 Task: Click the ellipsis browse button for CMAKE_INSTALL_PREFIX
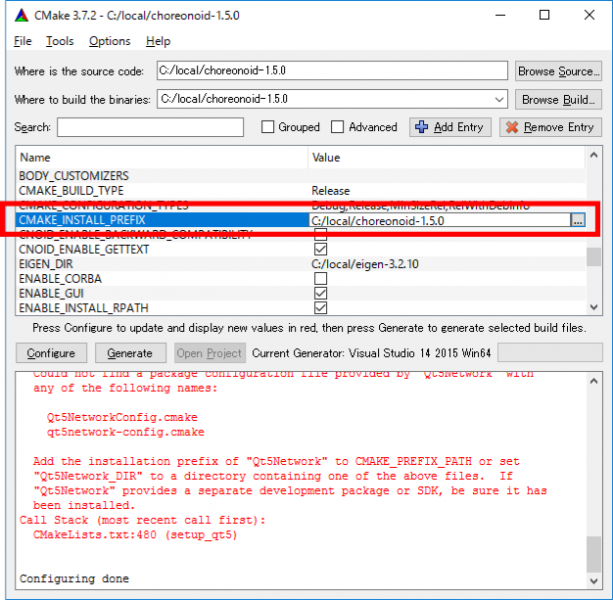pos(578,220)
